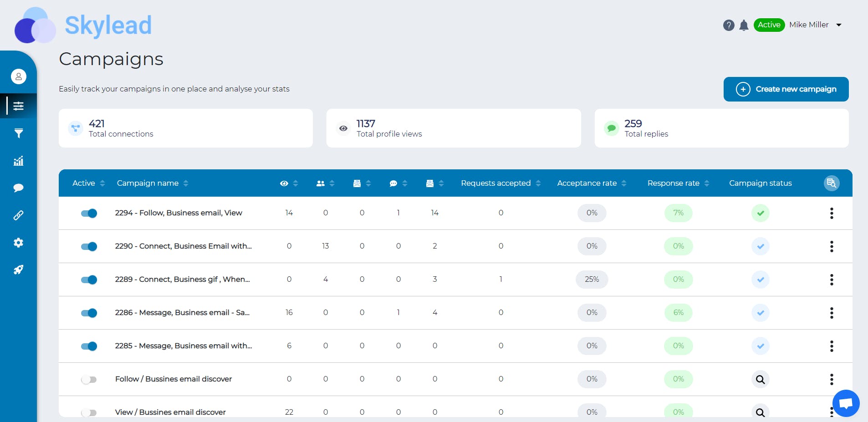Screen dimensions: 868x422
Task: Open the live chat bubble widget
Action: [x=846, y=403]
